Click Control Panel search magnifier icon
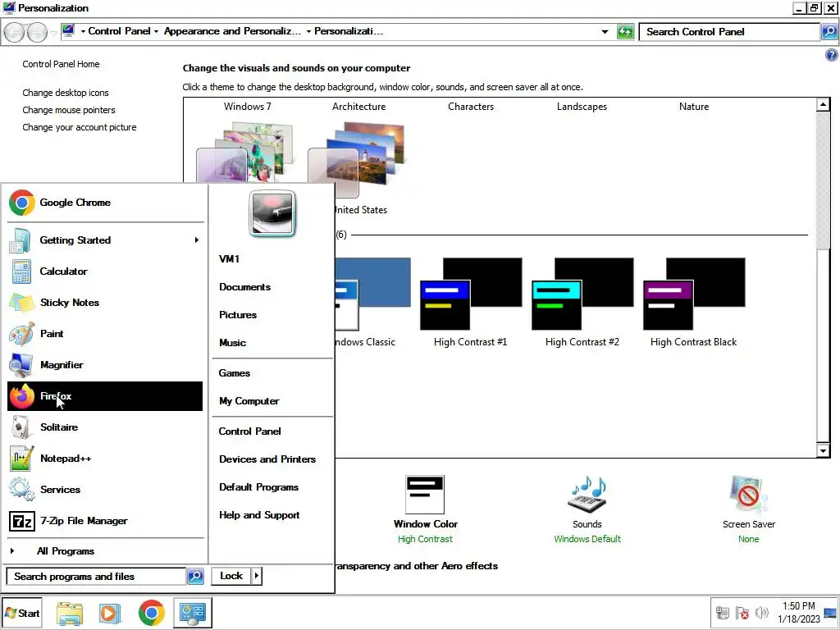Screen dimensions: 840x630 point(829,32)
